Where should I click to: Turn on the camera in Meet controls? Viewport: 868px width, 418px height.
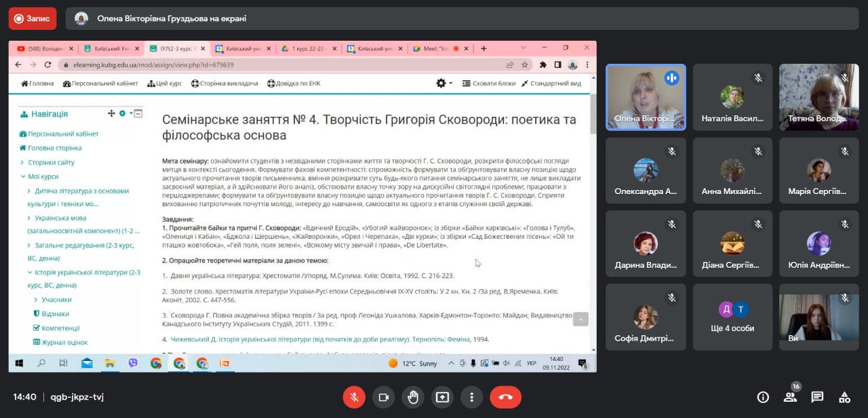tap(383, 397)
